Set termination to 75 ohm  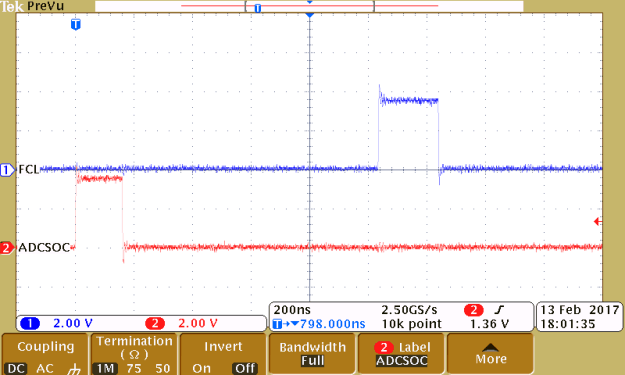134,368
